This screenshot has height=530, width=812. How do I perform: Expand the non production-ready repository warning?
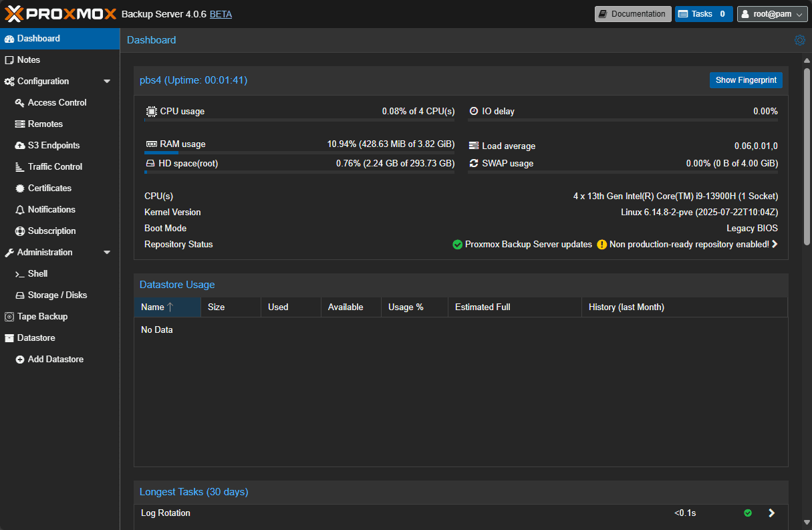[775, 244]
